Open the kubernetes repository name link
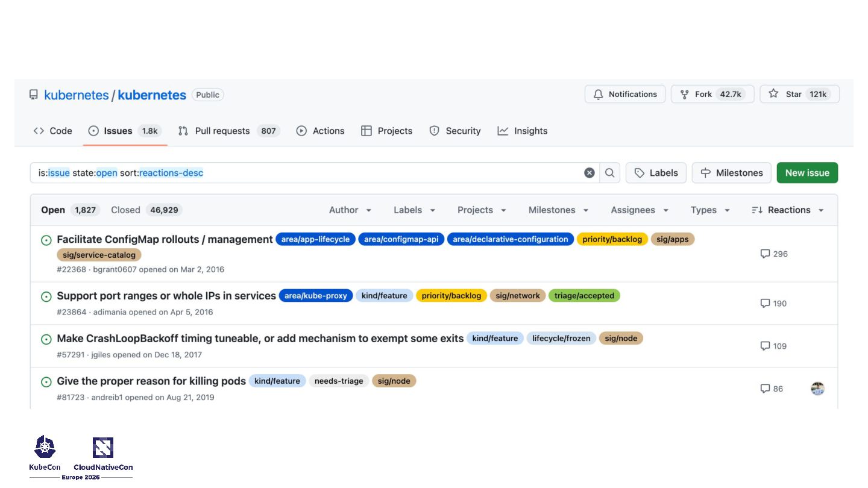 [x=152, y=95]
